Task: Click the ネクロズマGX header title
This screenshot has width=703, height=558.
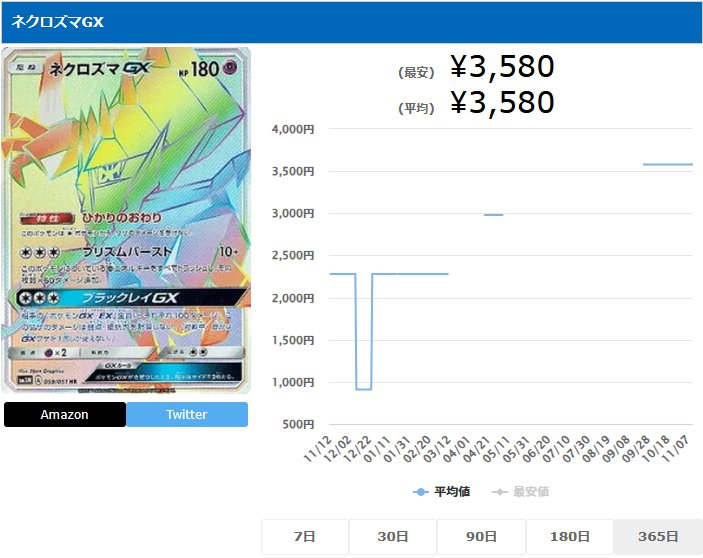Action: [x=57, y=22]
